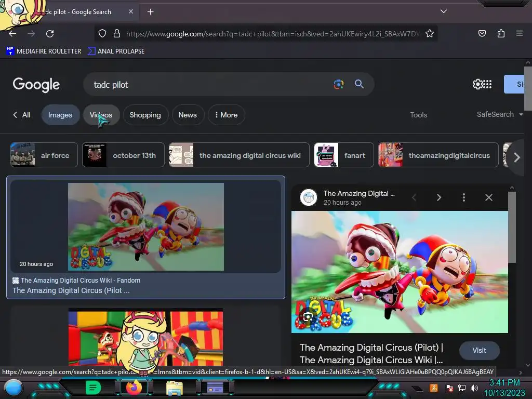Open the extensions puzzle icon

[501, 33]
